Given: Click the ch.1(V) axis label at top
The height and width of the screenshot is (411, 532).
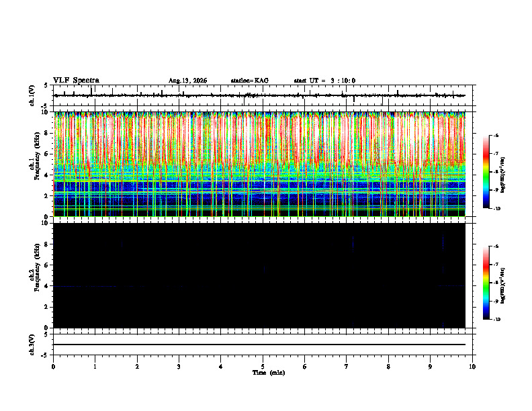Looking at the screenshot, I should (32, 95).
